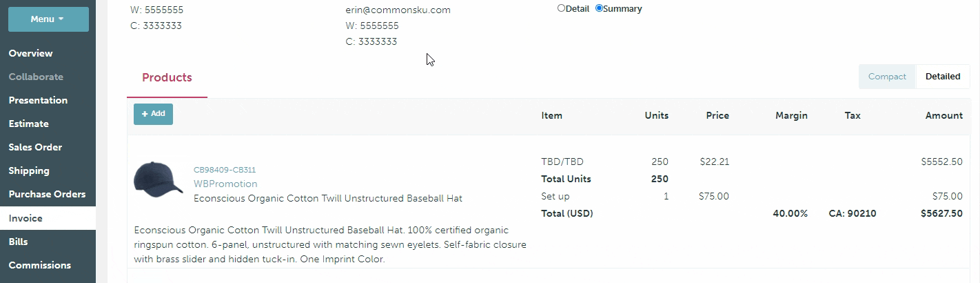Click the WBPromotion supplier link
This screenshot has height=283, width=980.
tap(225, 184)
